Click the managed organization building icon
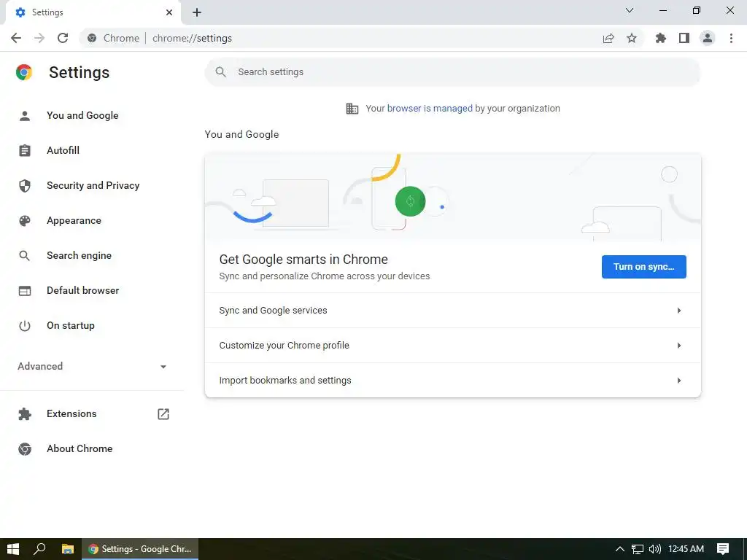Viewport: 747px width, 560px height. (x=352, y=109)
